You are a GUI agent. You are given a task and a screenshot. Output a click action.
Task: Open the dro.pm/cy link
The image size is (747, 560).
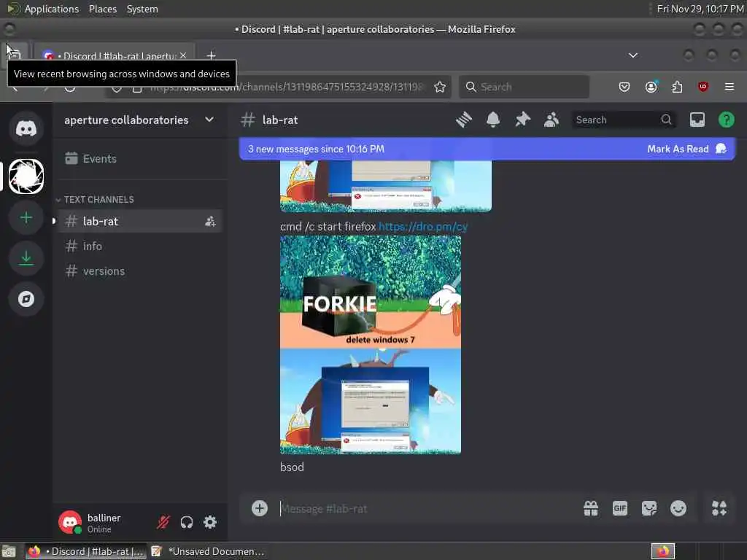(422, 227)
